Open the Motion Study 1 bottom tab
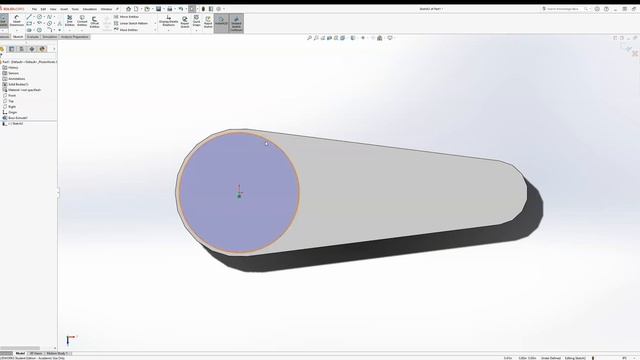This screenshot has height=360, width=640. click(x=57, y=353)
